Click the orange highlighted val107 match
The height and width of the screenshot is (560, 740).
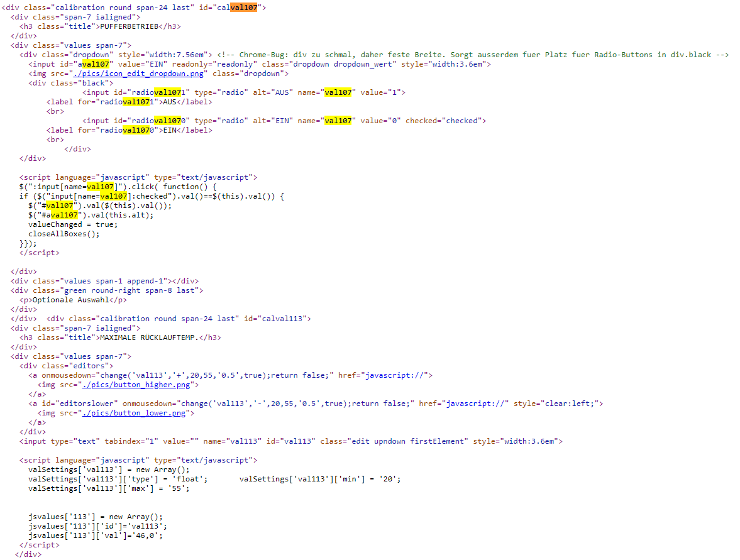click(244, 8)
